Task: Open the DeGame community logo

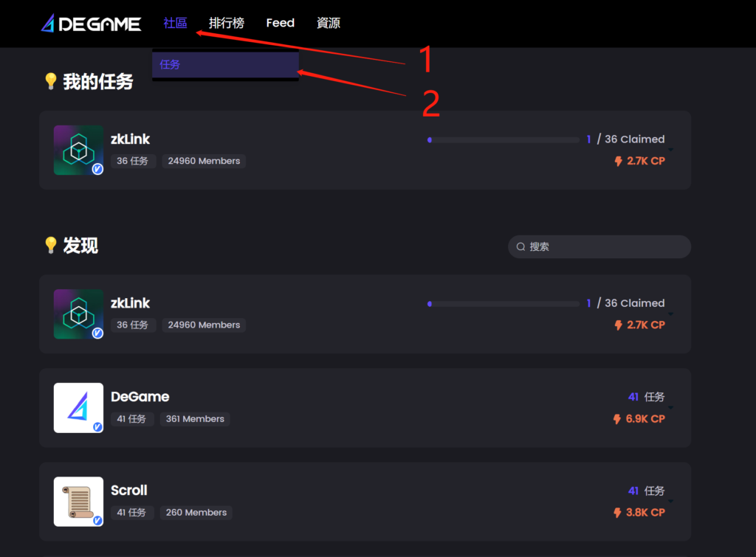Action: tap(78, 408)
